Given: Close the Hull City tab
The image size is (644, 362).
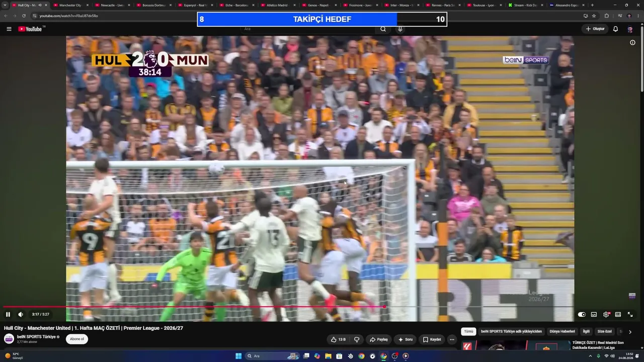Looking at the screenshot, I should click(x=46, y=5).
